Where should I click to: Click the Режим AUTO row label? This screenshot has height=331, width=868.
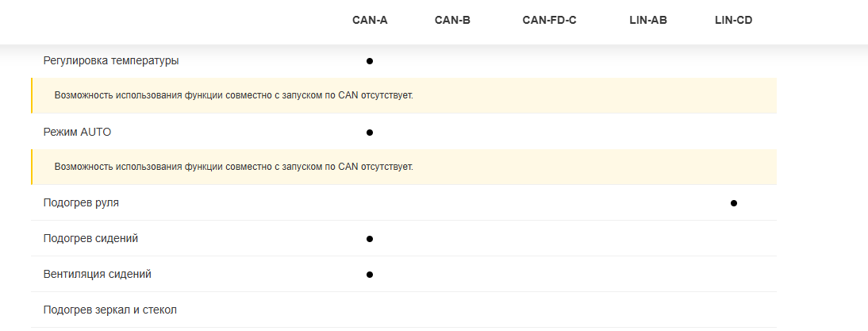coord(77,132)
